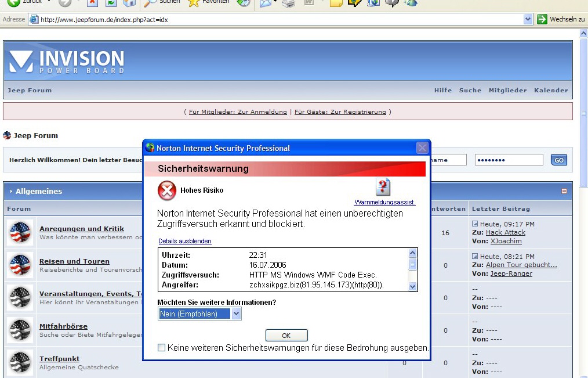Screen dimensions: 588x378
Task: Click the Anregungen und Kritik forum flag icon
Action: tap(21, 233)
